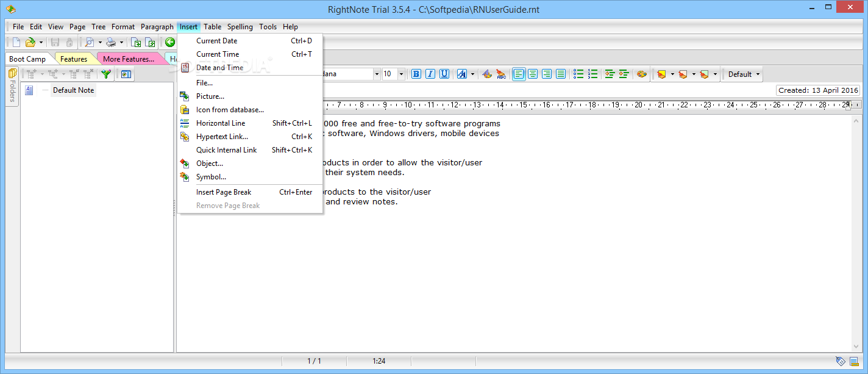Open the color palette icon
The width and height of the screenshot is (868, 374).
[642, 74]
